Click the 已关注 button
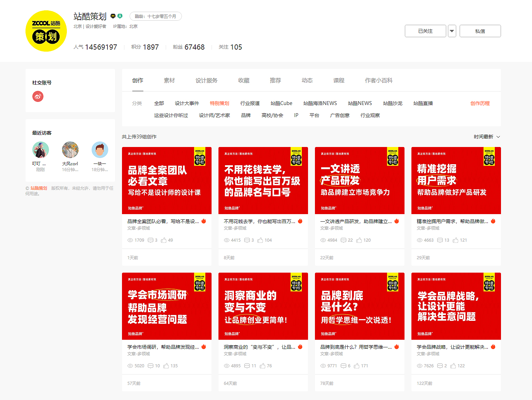 click(426, 31)
